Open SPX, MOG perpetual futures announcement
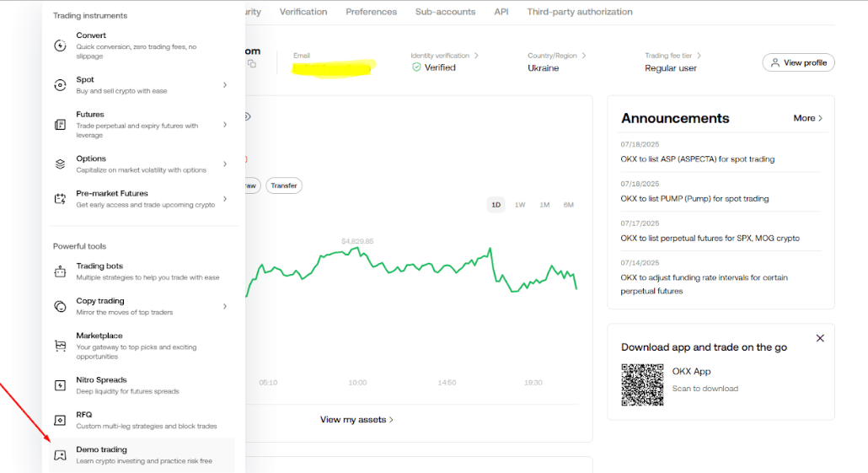Screen dimensions: 868x473 tap(710, 238)
